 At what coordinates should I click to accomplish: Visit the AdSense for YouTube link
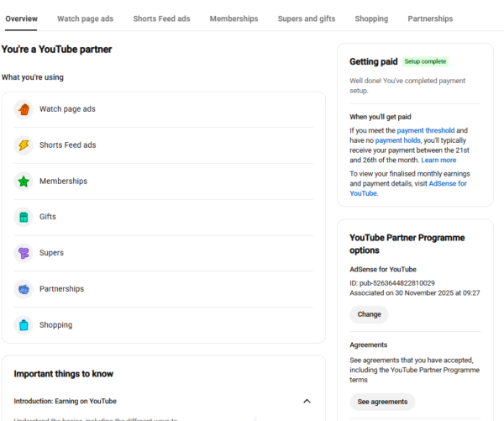408,188
